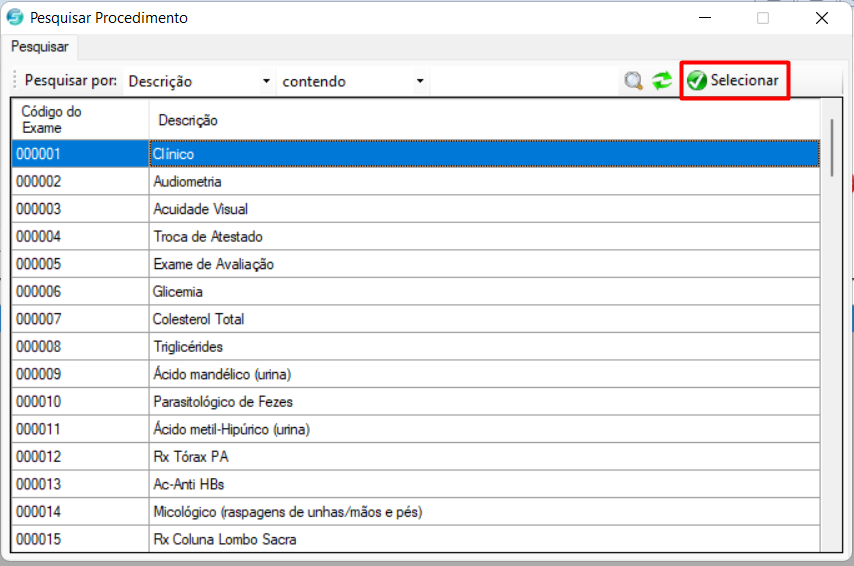Select the Clínico procedure
Screen dimensions: 854x566
tap(484, 154)
